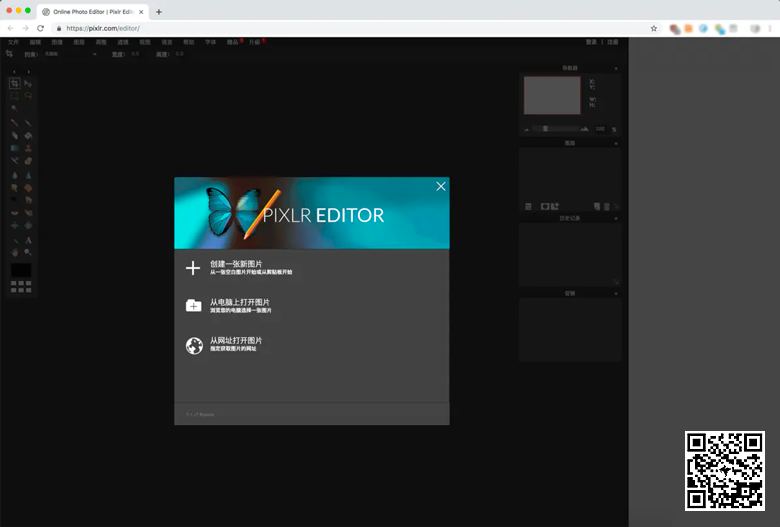
Task: Click the 注册 sign up link
Action: coord(613,42)
